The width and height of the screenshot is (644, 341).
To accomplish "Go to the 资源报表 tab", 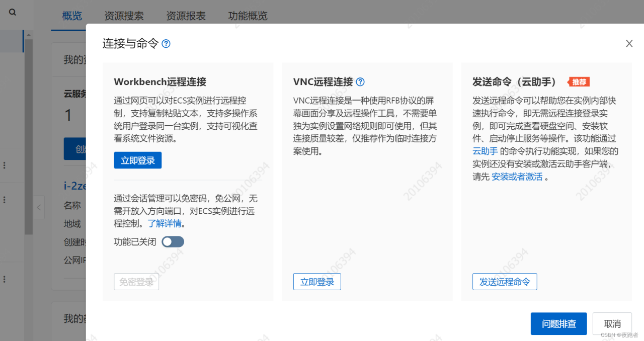I will [186, 16].
